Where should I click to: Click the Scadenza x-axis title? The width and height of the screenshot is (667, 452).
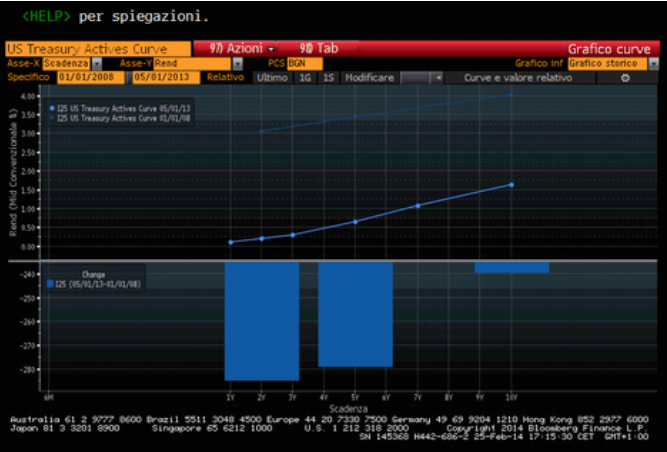(x=348, y=409)
